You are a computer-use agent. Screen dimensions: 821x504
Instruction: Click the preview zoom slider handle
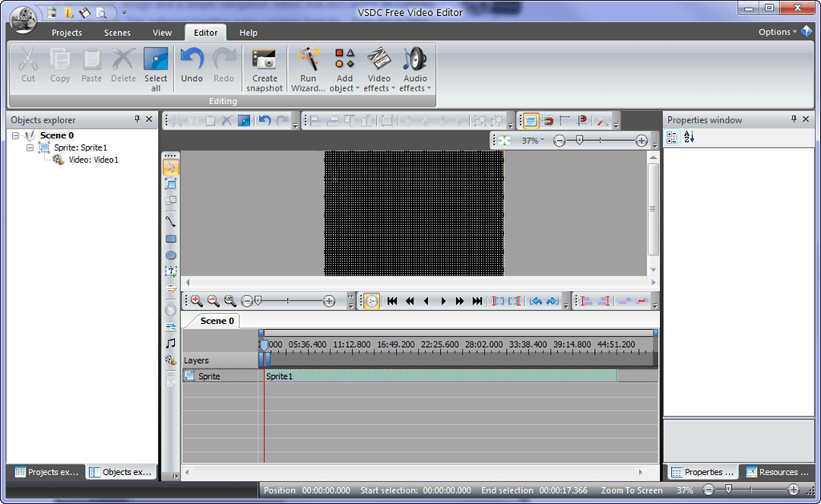point(579,140)
